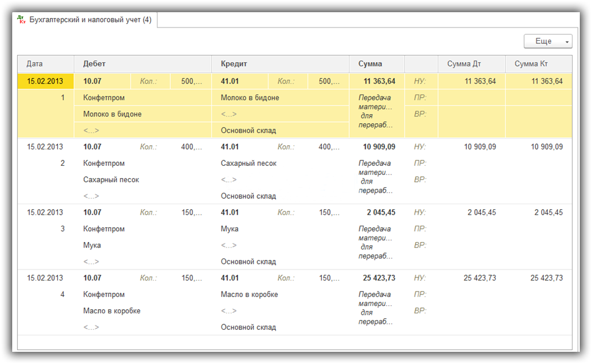The width and height of the screenshot is (592, 364).
Task: Click Сумма Дт value 25 423,73
Action: pos(480,278)
